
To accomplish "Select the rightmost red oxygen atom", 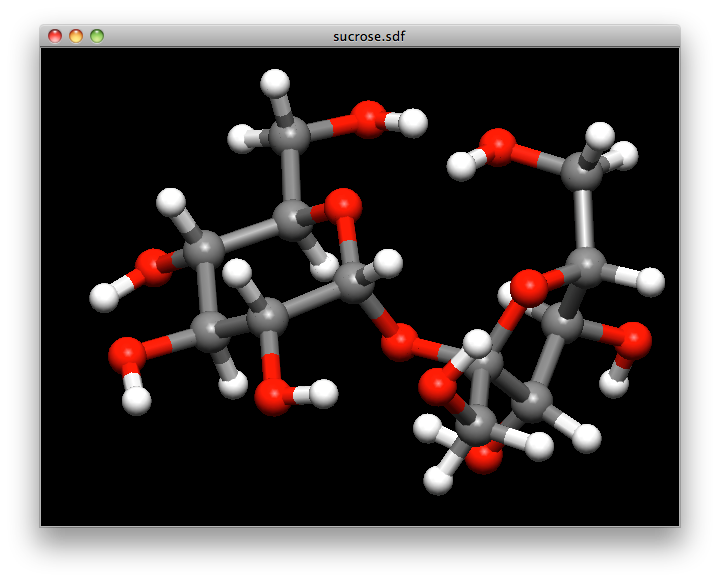I will click(633, 341).
